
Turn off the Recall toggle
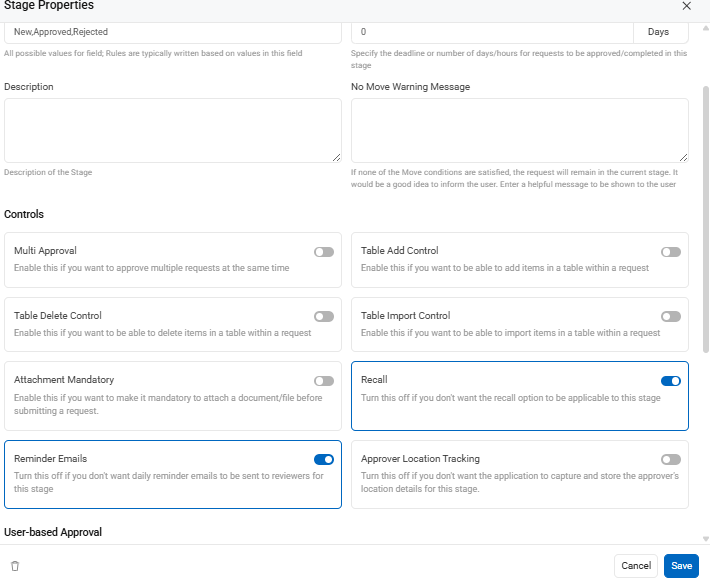671,381
